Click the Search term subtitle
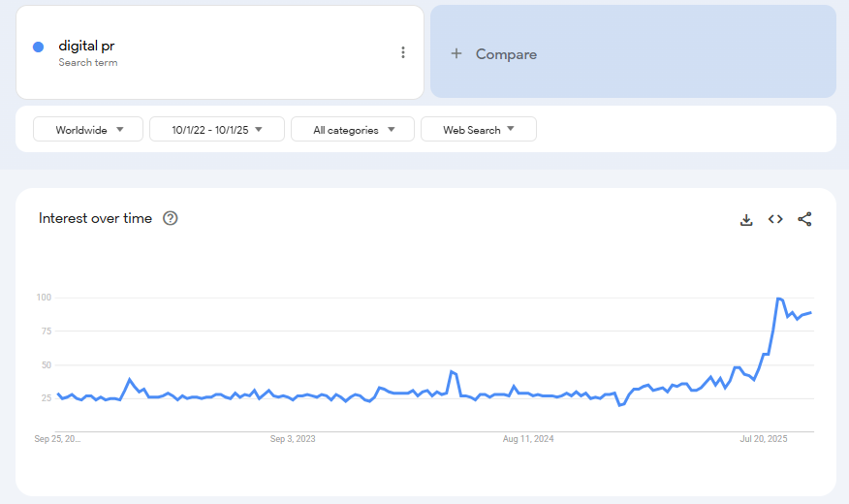This screenshot has height=504, width=849. point(87,63)
